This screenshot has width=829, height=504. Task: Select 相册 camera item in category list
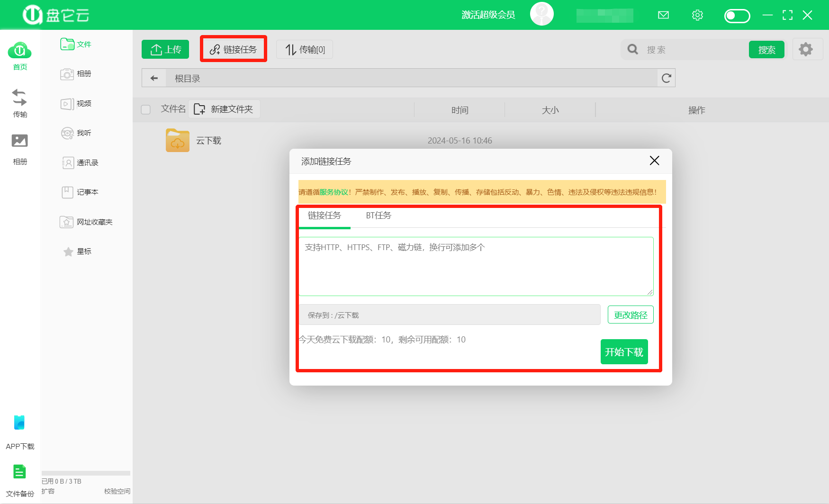coord(76,74)
